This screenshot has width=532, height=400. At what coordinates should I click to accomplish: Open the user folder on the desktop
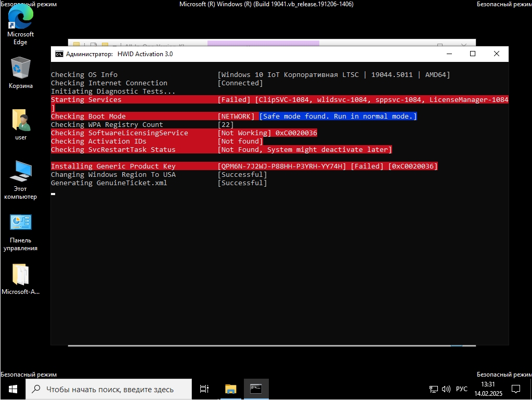[x=20, y=124]
